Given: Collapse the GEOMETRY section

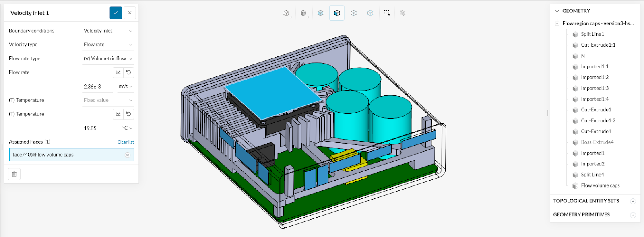Looking at the screenshot, I should click(x=557, y=11).
